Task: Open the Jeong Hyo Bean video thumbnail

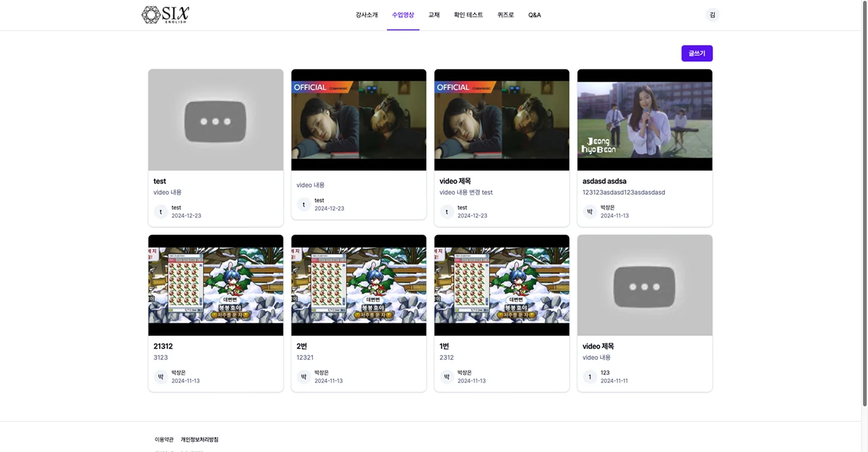Action: 645,120
